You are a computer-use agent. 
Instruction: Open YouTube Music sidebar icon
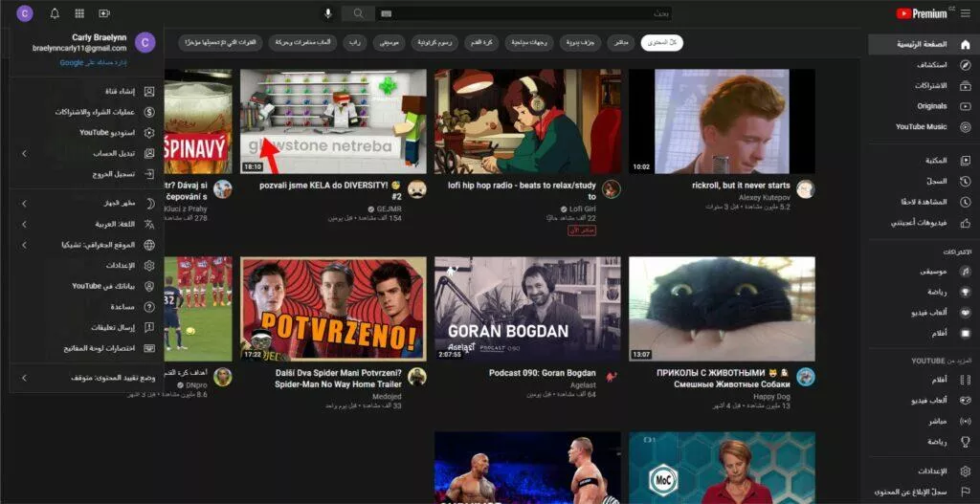point(966,127)
